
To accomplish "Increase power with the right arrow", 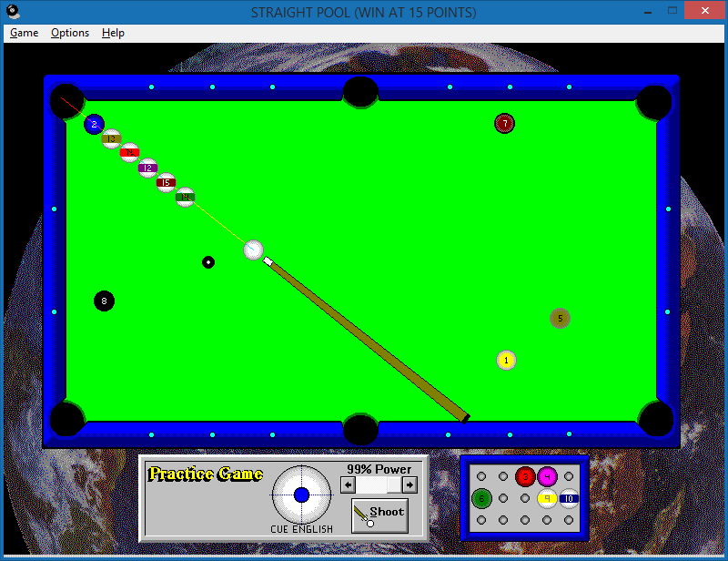I will pyautogui.click(x=409, y=485).
